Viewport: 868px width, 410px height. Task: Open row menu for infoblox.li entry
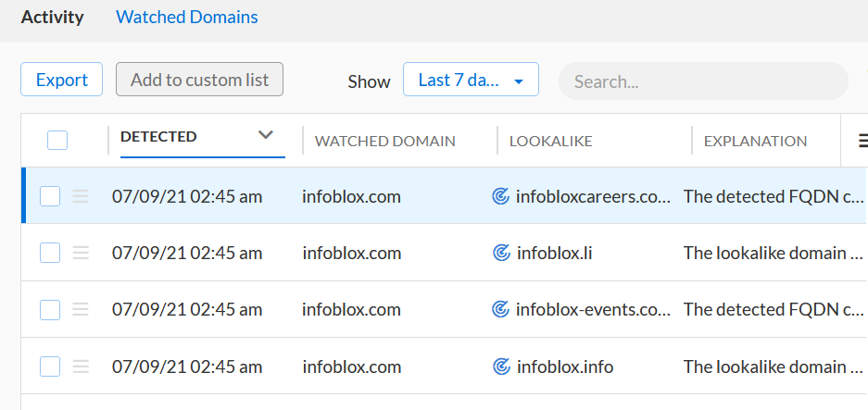81,253
